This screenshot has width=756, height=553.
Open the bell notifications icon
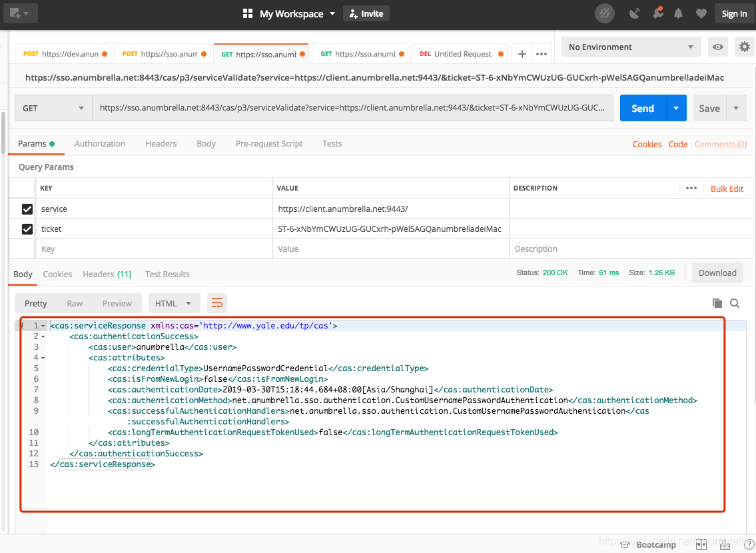pos(678,13)
